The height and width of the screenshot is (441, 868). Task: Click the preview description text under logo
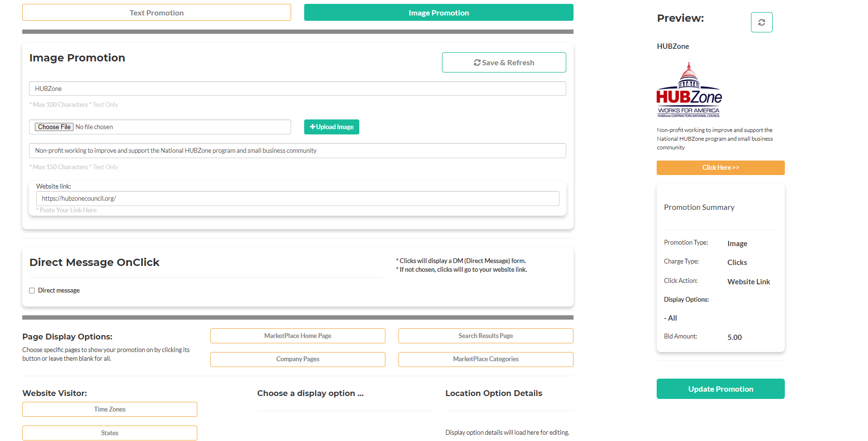tap(715, 139)
